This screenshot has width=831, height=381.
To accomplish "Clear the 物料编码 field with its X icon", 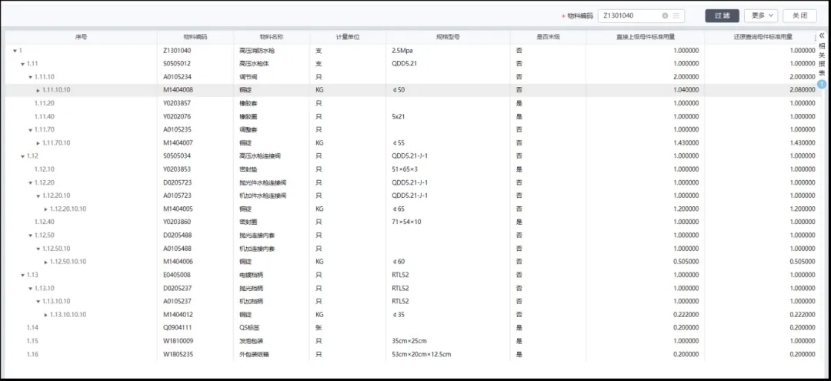I will 665,16.
